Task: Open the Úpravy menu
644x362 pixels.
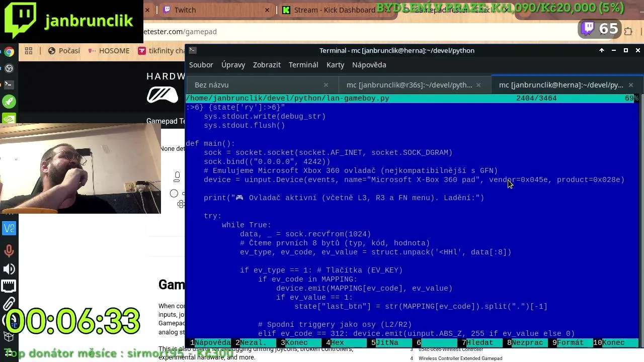Action: click(233, 65)
